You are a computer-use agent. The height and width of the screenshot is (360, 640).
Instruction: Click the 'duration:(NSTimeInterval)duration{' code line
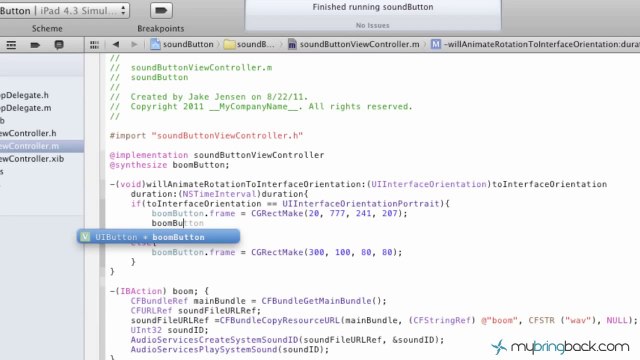[219, 194]
